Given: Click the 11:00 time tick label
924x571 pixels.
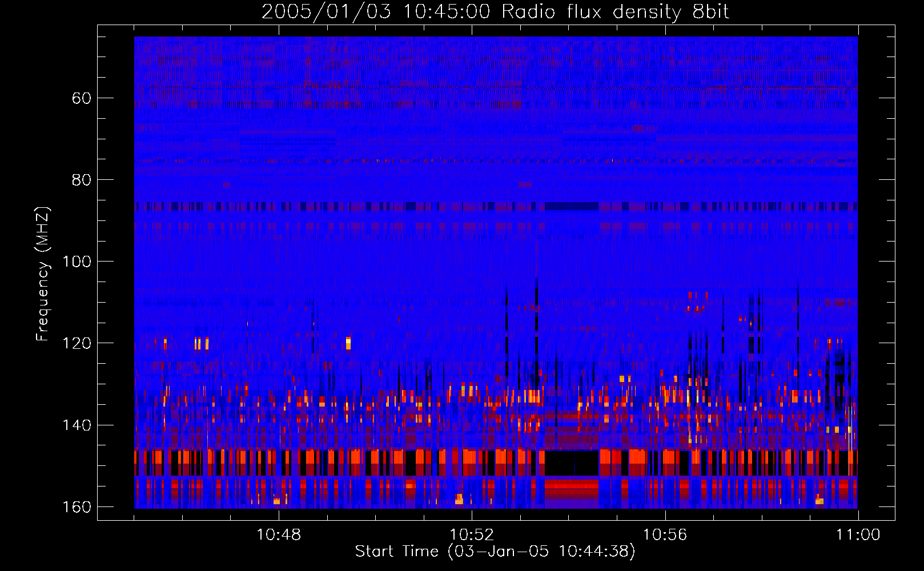Looking at the screenshot, I should pos(858,535).
